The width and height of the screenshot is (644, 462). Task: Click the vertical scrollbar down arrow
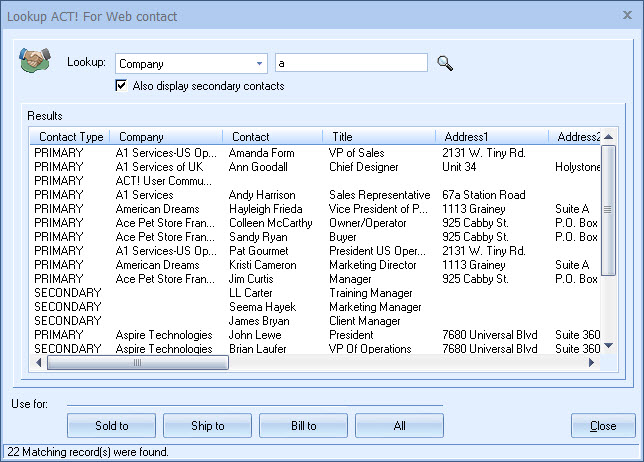pyautogui.click(x=608, y=345)
